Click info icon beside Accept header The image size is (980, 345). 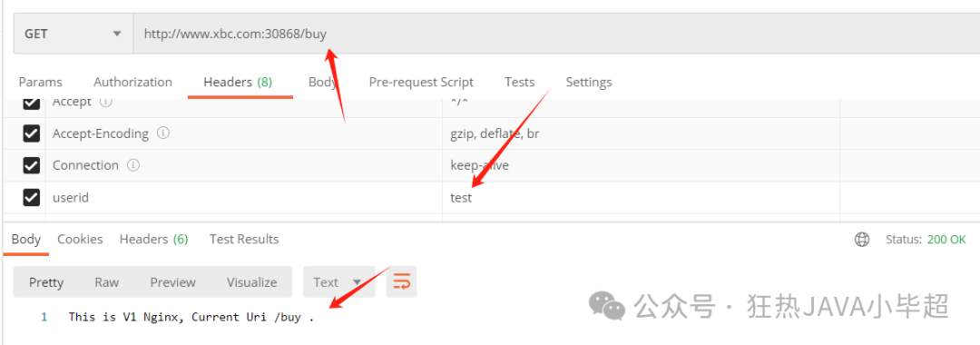(106, 102)
